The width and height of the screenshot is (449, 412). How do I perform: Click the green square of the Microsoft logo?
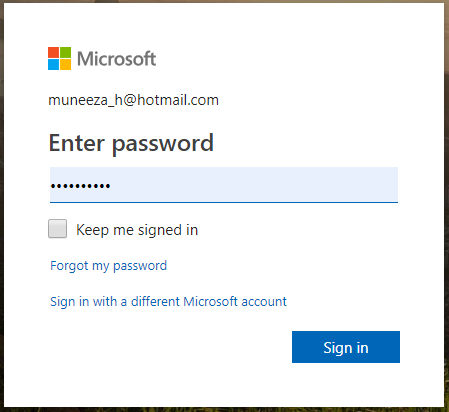pyautogui.click(x=66, y=52)
